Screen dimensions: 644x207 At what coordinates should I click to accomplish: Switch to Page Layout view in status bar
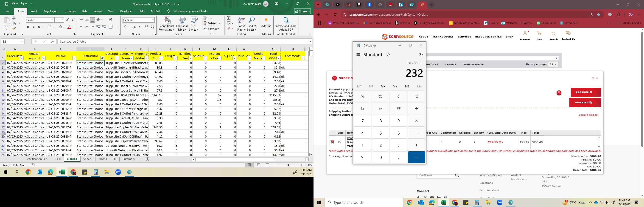tap(258, 165)
